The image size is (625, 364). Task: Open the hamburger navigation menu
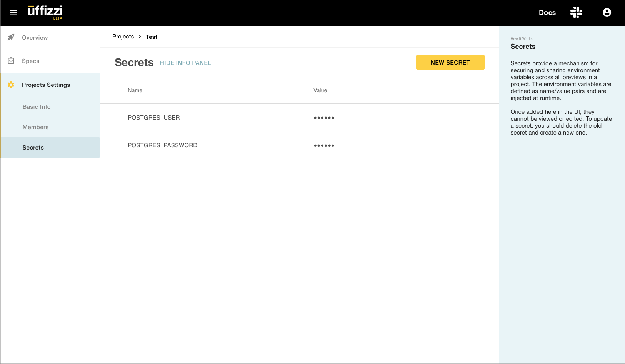13,13
